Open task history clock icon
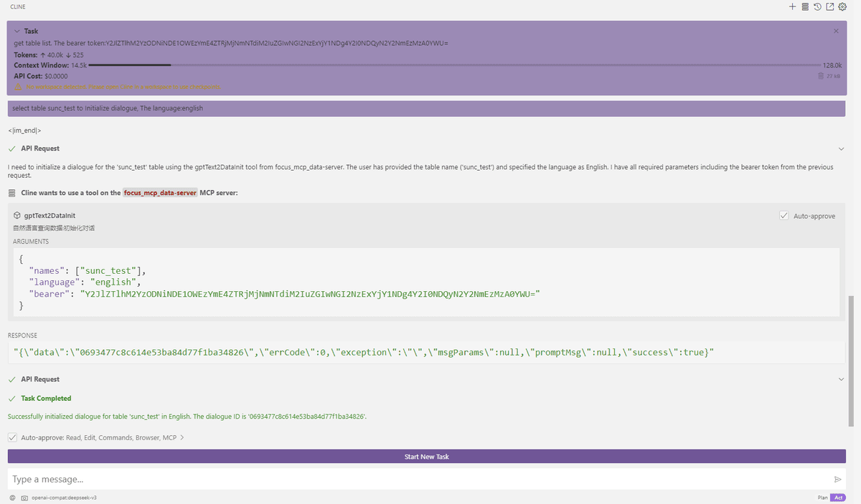Viewport: 861px width, 504px height. pos(817,6)
